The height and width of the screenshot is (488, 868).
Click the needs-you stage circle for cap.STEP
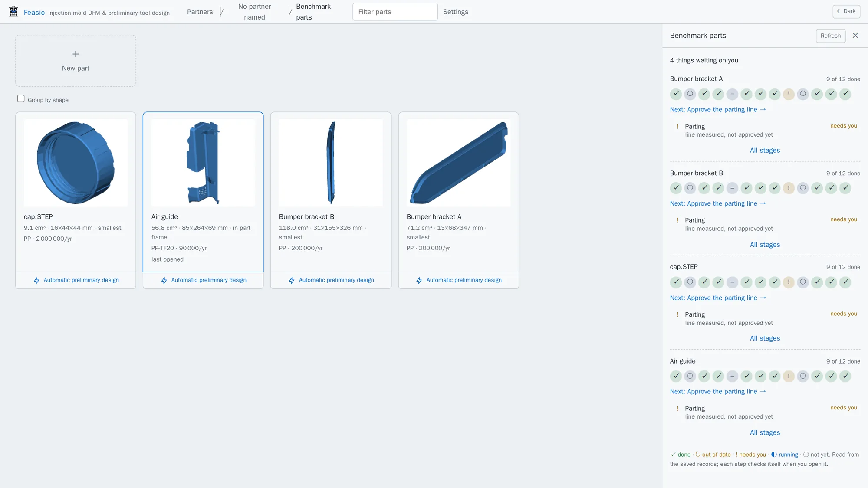[x=789, y=282]
